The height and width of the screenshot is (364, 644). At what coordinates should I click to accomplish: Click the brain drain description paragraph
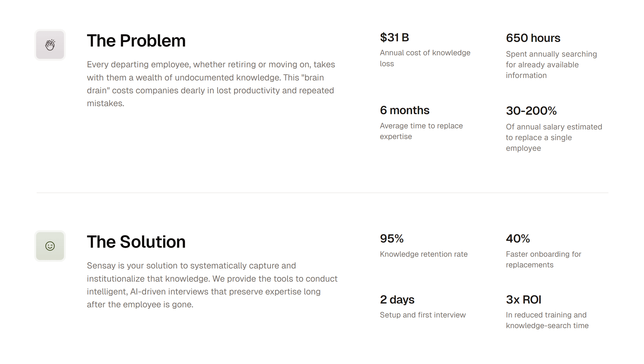(x=211, y=84)
